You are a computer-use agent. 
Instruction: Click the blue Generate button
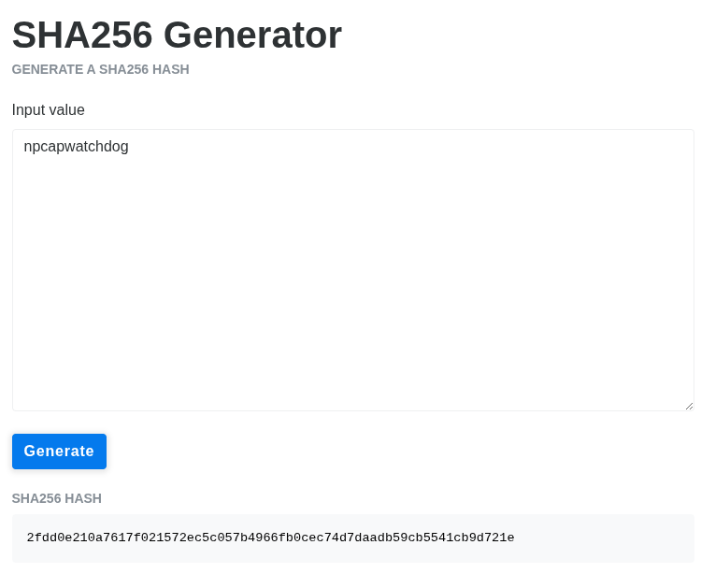[x=59, y=452]
